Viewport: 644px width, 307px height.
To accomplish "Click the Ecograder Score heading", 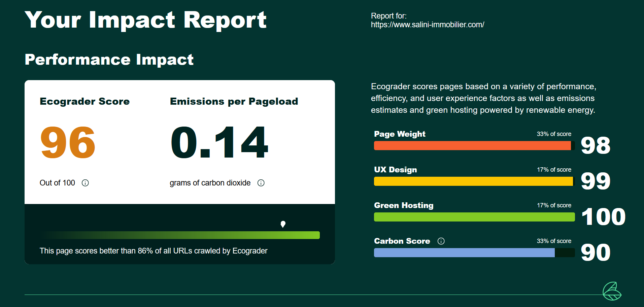I will tap(84, 101).
